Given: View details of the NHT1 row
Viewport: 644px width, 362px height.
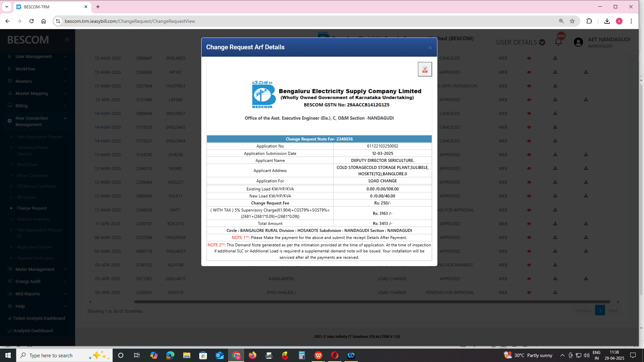Looking at the screenshot, I should [x=529, y=210].
